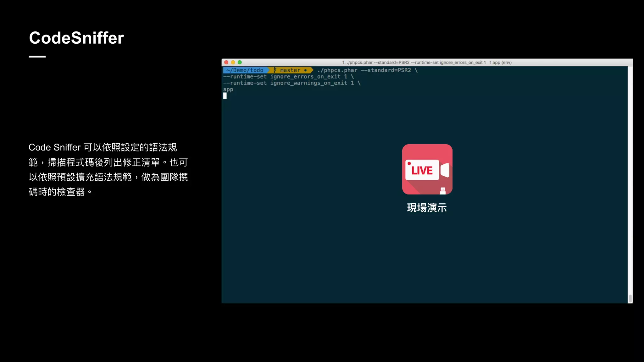Click the app argument line in the terminal

click(228, 90)
